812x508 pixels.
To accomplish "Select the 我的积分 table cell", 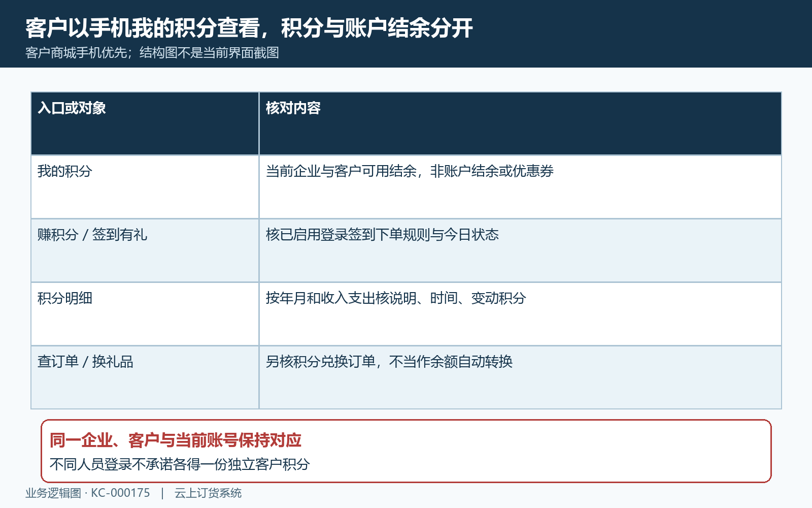I will (x=145, y=187).
